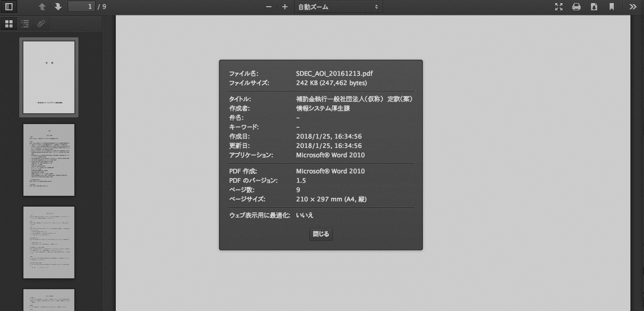This screenshot has width=644, height=311.
Task: Switch to presentation mode icon
Action: 559,7
